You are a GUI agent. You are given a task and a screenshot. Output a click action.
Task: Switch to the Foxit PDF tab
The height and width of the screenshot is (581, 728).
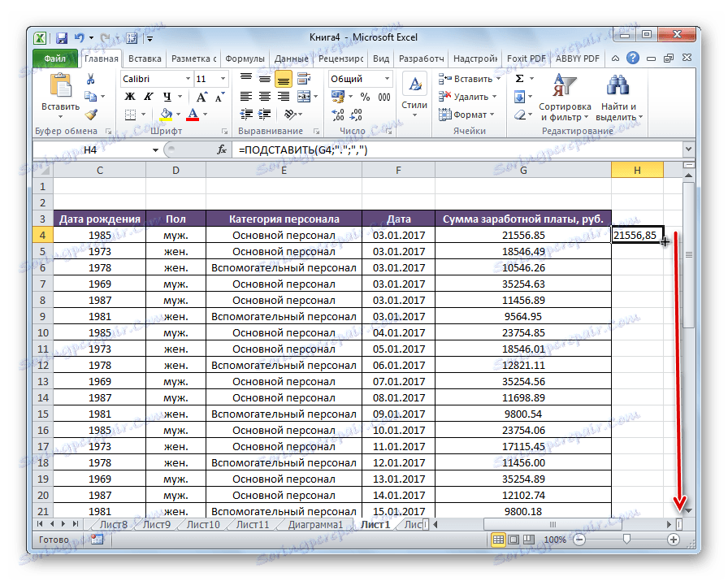tap(526, 59)
